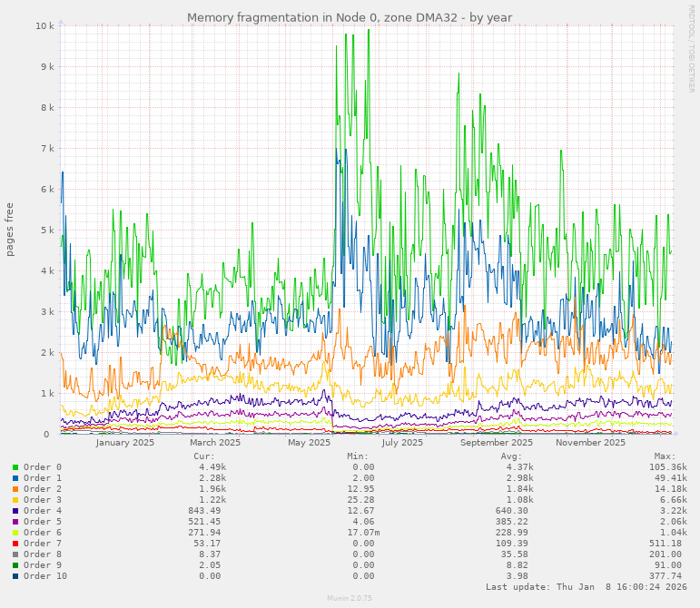700x608 pixels.
Task: Click the 'Cur:' column header
Action: click(x=204, y=456)
